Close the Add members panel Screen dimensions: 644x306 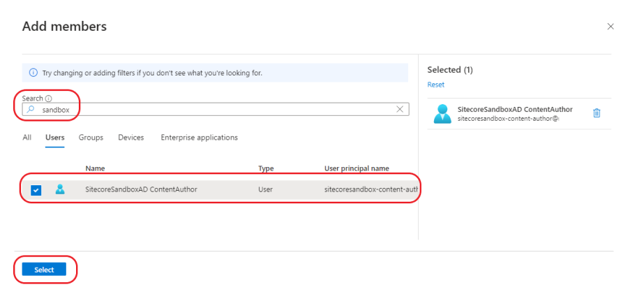pyautogui.click(x=611, y=27)
